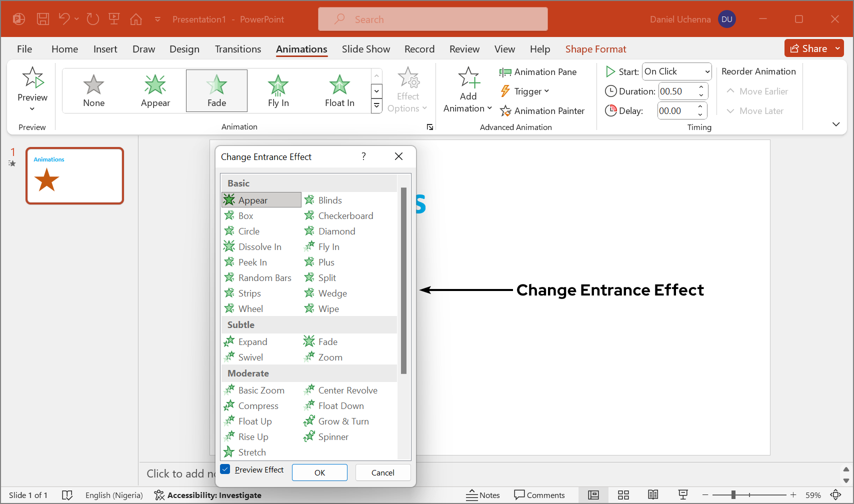Image resolution: width=854 pixels, height=504 pixels.
Task: Expand the Trigger dropdown
Action: coord(531,91)
